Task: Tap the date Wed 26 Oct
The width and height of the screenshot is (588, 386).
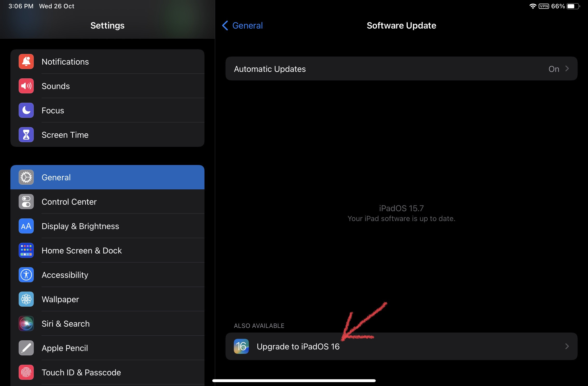Action: [x=57, y=6]
